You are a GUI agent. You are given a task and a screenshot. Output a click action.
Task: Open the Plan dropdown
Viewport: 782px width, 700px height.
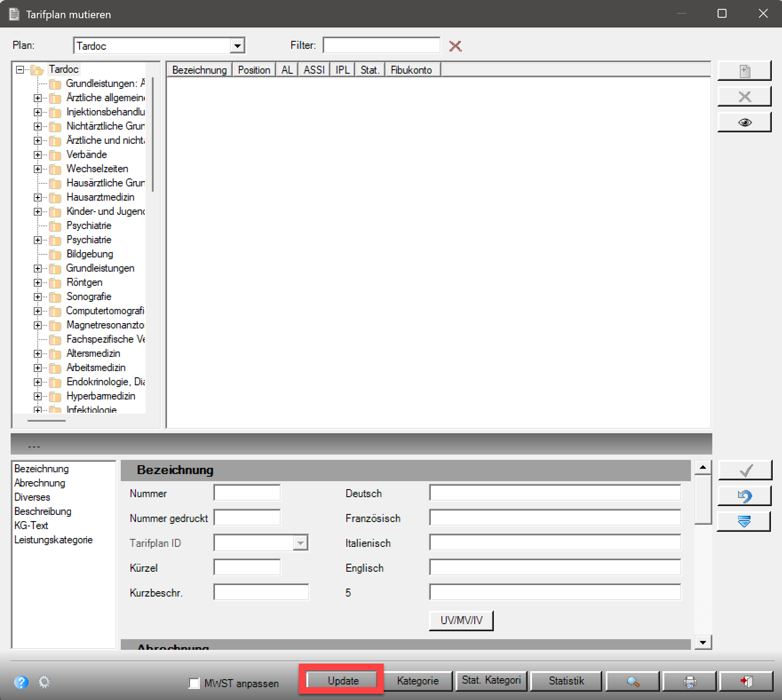[238, 46]
